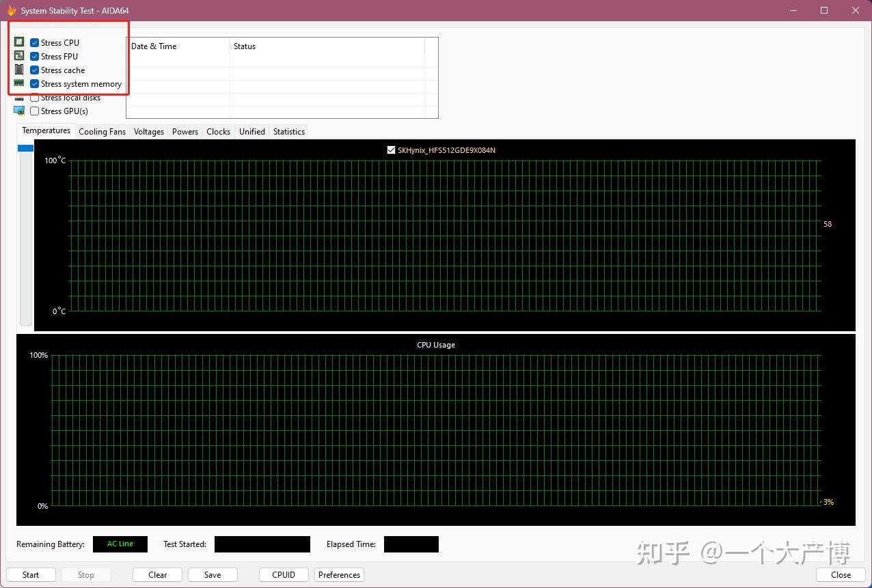Enable Stress GPU(s) checkbox

[x=34, y=111]
